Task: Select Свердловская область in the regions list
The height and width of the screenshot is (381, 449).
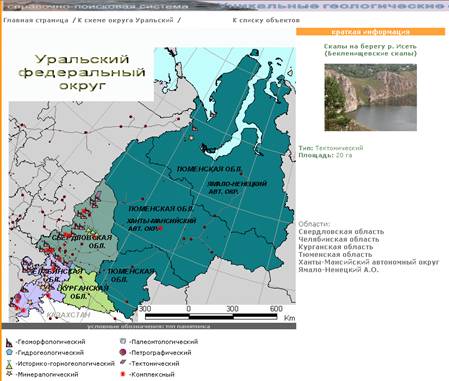Action: pos(341,232)
